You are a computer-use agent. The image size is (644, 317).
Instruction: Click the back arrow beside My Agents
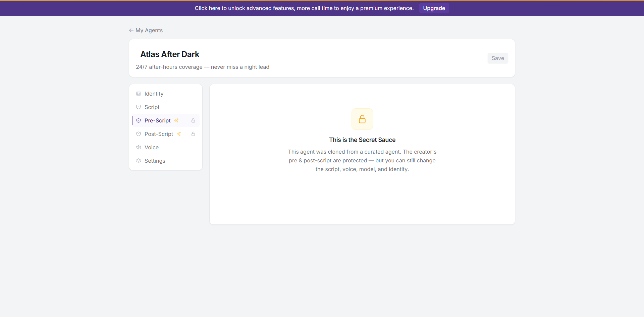point(131,30)
